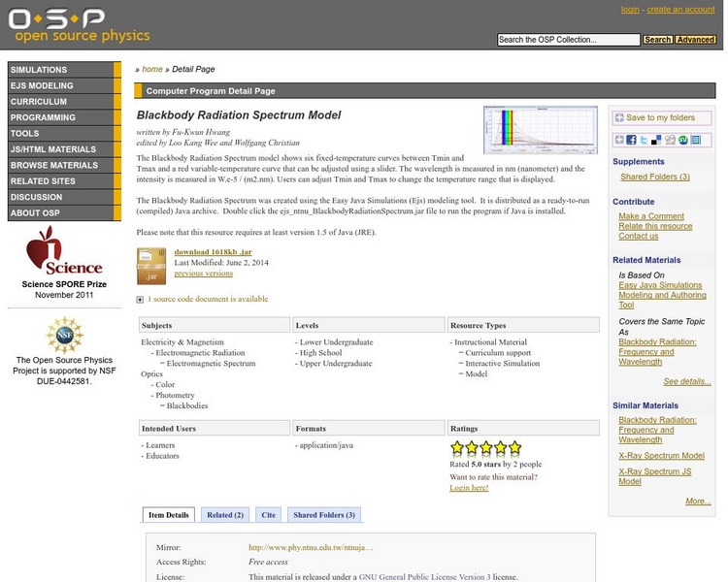
Task: Click Save to my folders
Action: click(662, 118)
